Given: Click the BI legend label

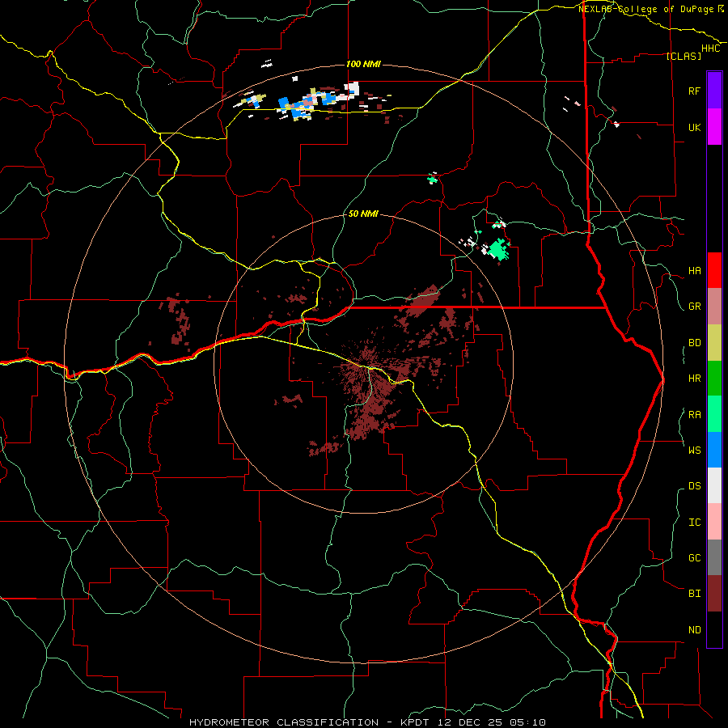Looking at the screenshot, I should click(694, 594).
